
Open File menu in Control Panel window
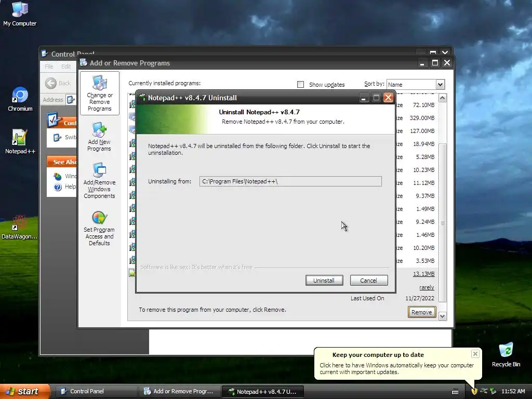pos(49,66)
